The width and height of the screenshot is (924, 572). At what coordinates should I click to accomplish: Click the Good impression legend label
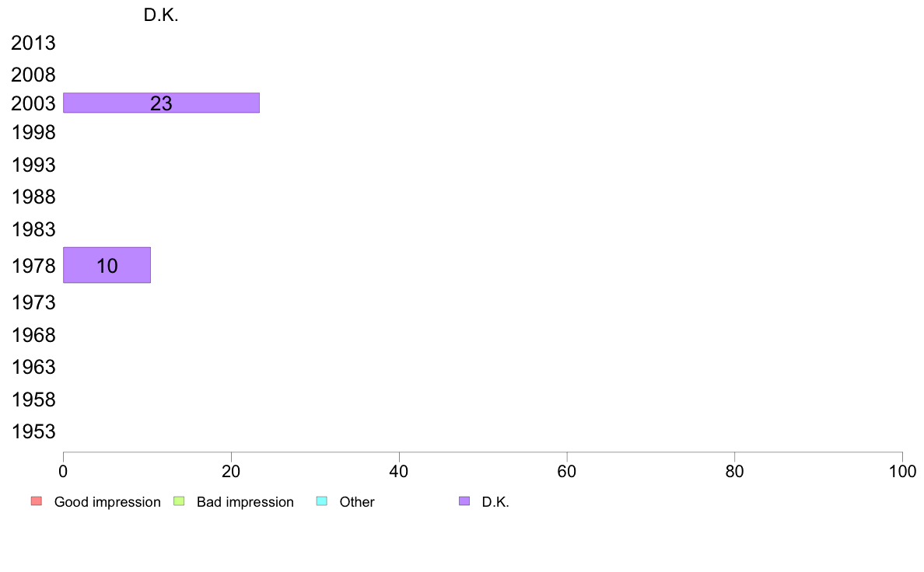click(x=107, y=502)
